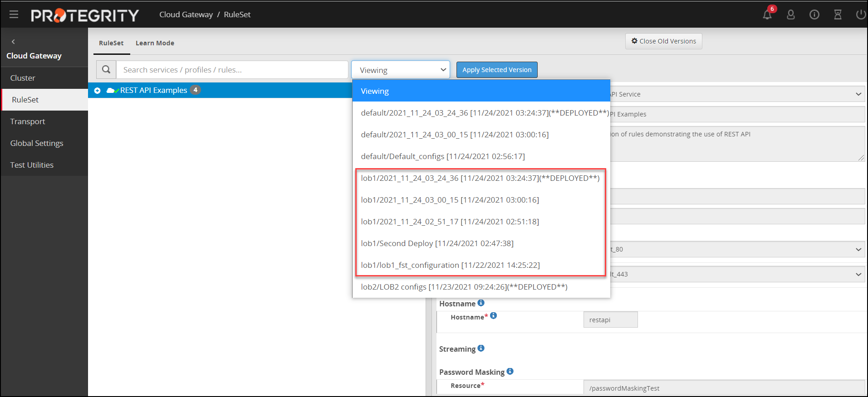The width and height of the screenshot is (868, 397).
Task: Collapse the Cloud Gateway sidebar back arrow
Action: [x=13, y=42]
